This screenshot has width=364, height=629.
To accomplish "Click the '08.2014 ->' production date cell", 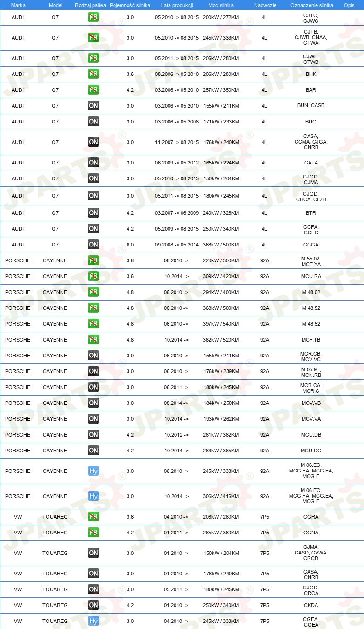I will coord(176,403).
